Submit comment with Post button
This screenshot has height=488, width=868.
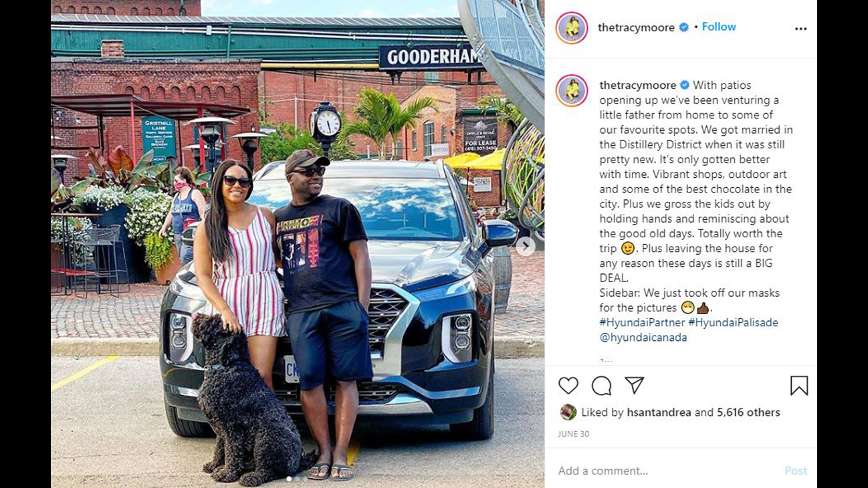[796, 471]
